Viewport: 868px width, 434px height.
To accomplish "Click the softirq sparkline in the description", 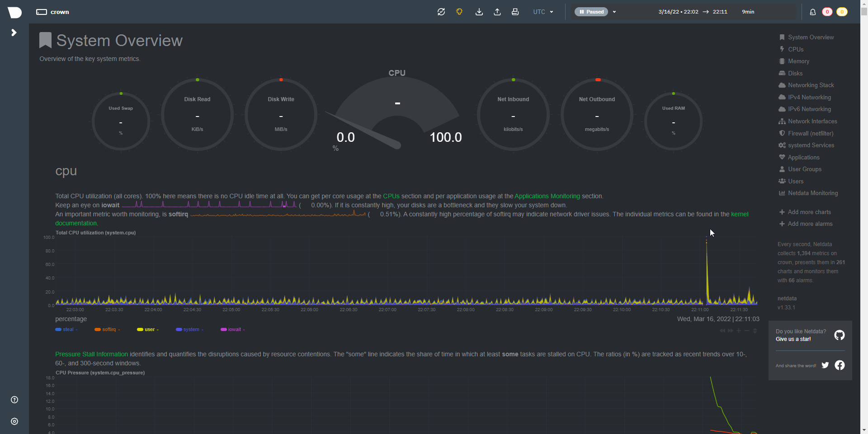I will (x=278, y=214).
